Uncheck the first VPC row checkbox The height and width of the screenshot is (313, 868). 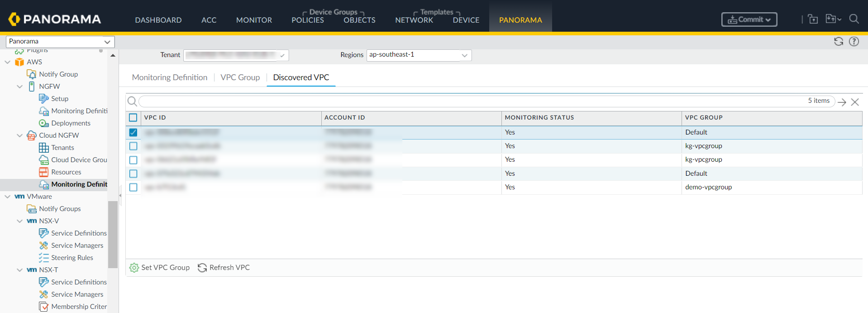(x=133, y=132)
